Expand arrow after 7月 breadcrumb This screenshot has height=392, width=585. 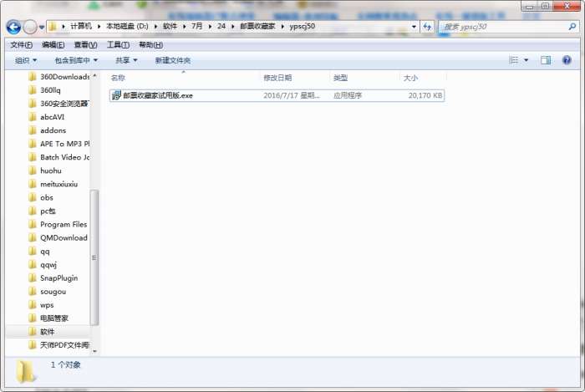[x=210, y=27]
